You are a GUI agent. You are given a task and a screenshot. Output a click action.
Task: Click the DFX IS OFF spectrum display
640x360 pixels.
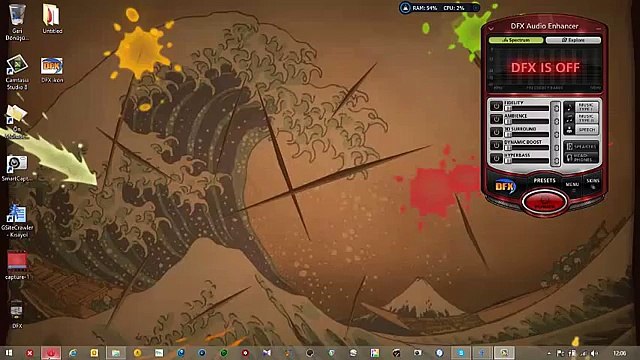(x=545, y=68)
